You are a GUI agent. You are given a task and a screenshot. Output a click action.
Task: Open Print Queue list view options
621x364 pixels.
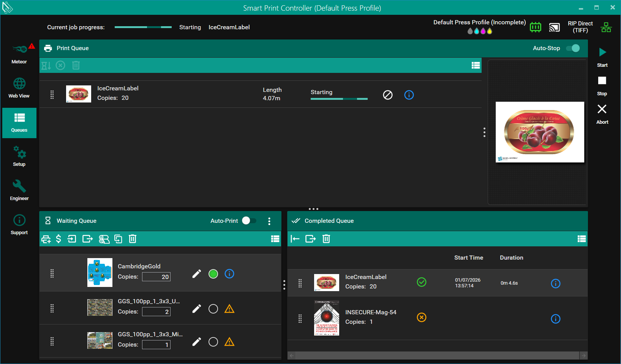click(x=476, y=65)
